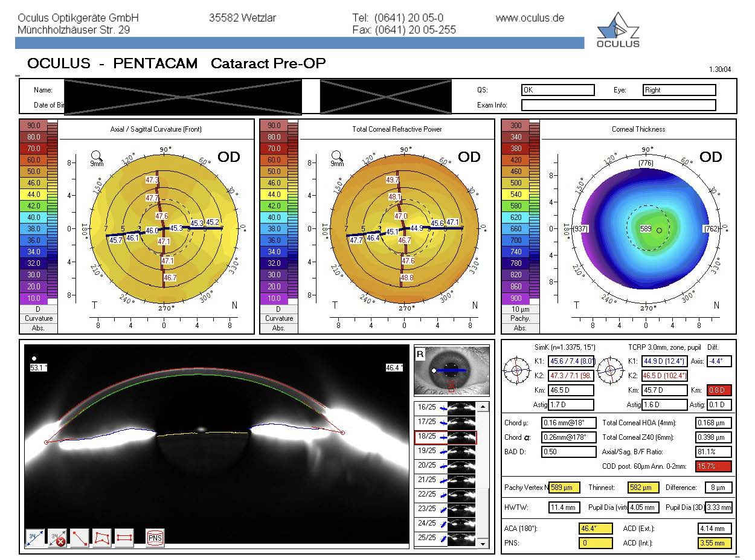
Task: Choose the red line drawing tool
Action: tap(80, 537)
